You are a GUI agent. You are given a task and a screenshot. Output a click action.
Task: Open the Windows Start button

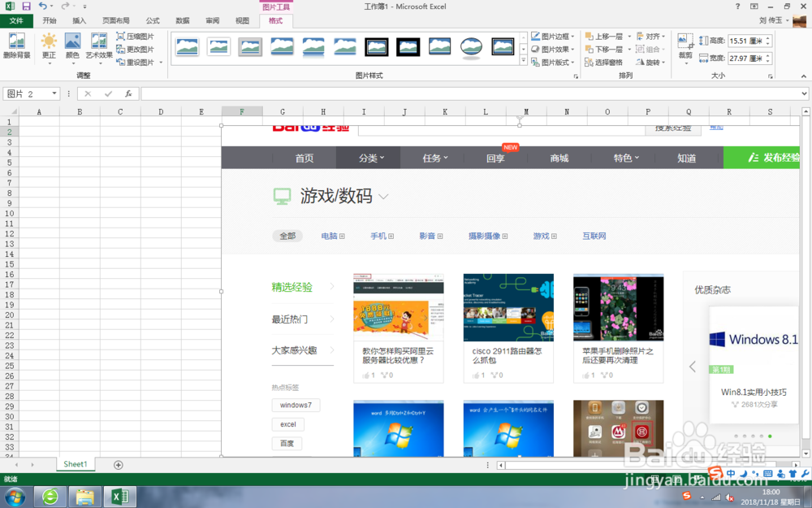[x=14, y=497]
